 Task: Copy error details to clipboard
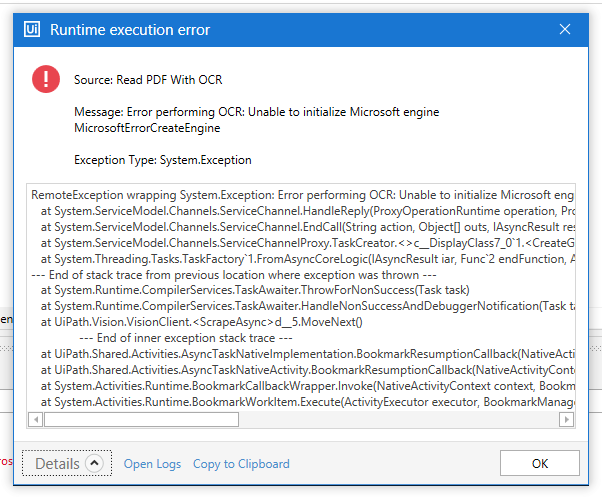(x=241, y=464)
